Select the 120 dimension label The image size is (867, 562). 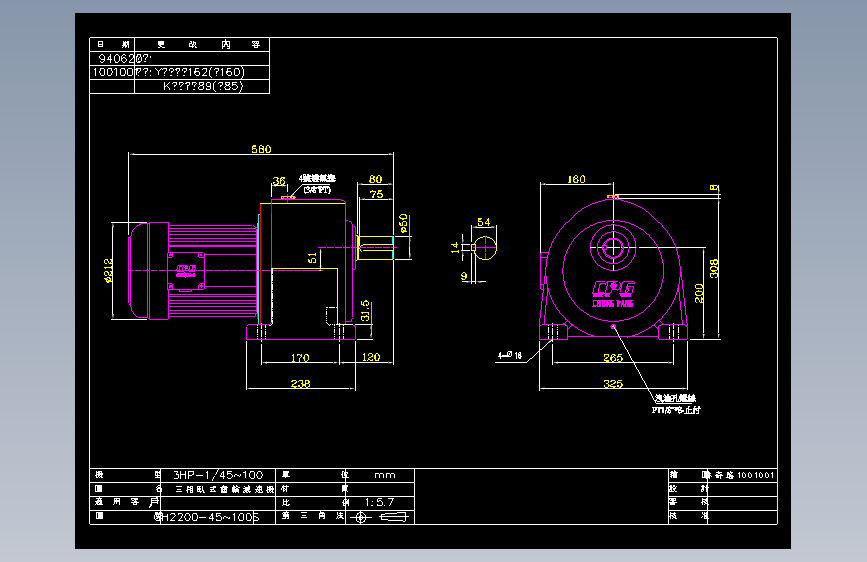(371, 357)
